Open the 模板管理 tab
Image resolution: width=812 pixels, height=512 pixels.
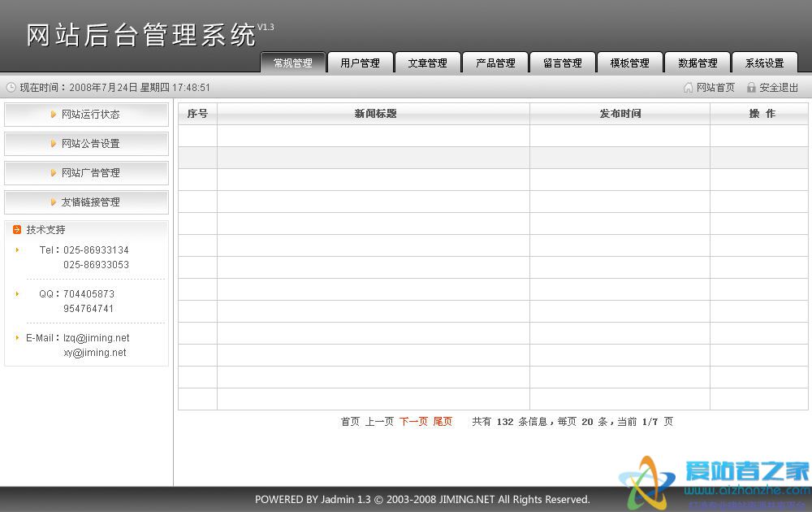(x=630, y=63)
